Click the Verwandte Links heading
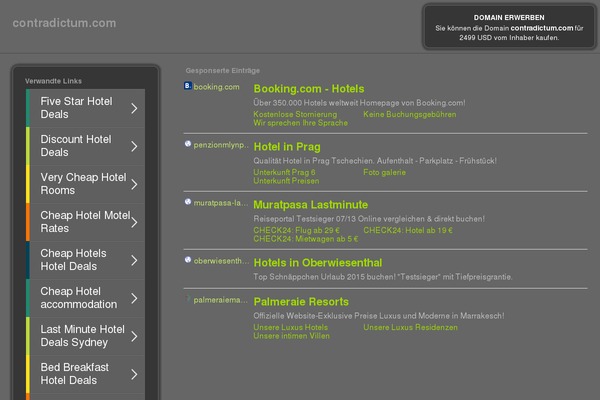This screenshot has height=400, width=600. [53, 81]
